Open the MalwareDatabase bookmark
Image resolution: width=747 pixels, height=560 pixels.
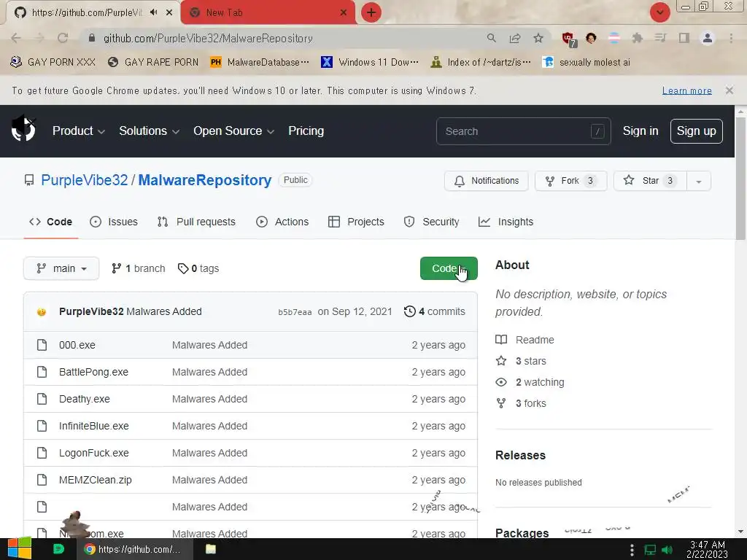point(260,63)
